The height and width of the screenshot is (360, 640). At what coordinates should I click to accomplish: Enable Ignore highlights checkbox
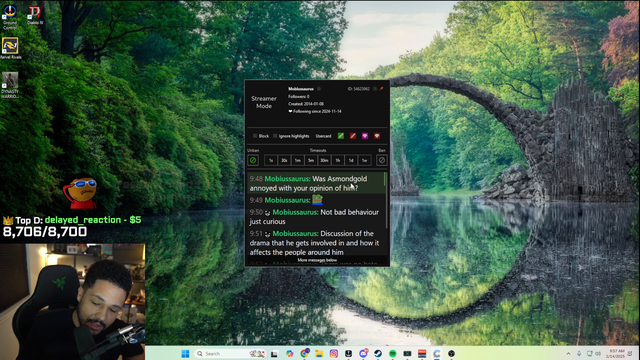point(275,136)
